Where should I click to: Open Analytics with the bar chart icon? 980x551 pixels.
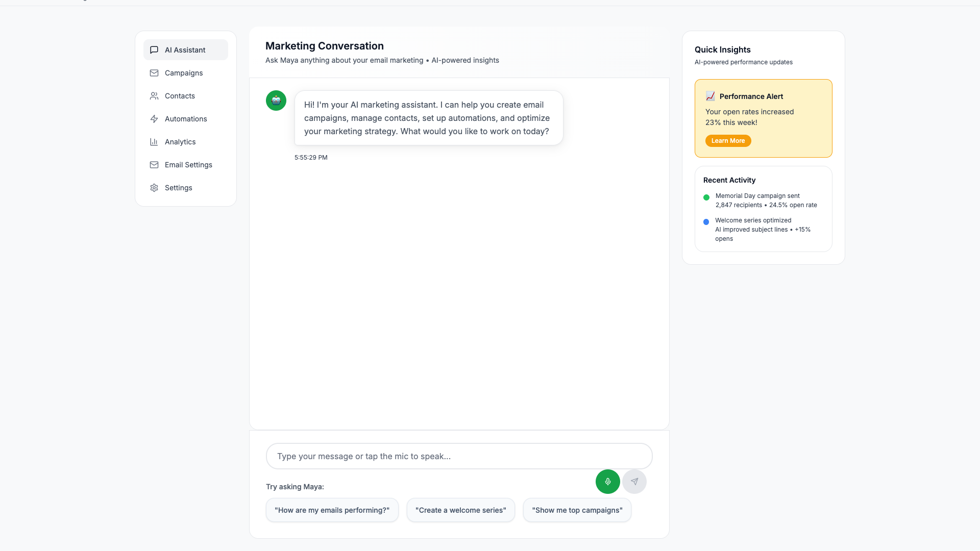click(x=154, y=142)
